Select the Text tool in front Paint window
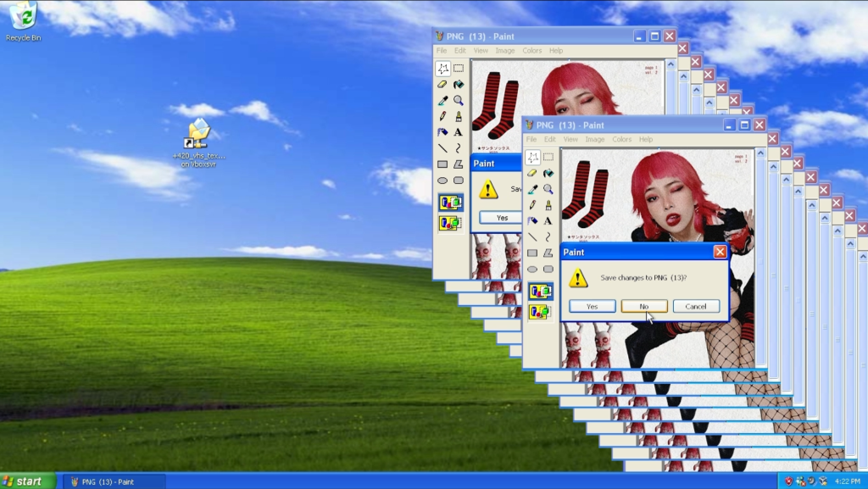 point(548,221)
